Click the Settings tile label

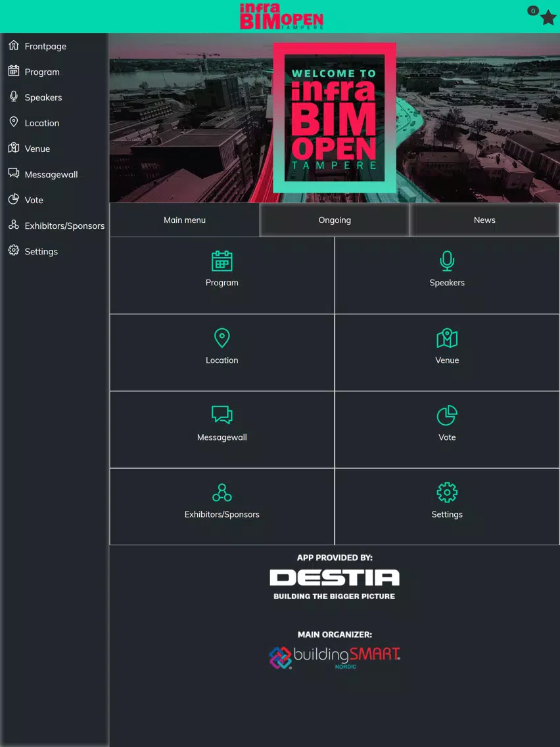tap(447, 514)
